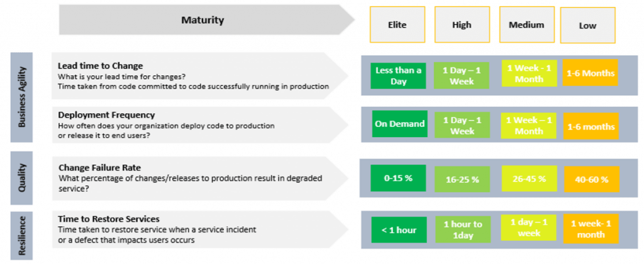This screenshot has height=264, width=644.
Task: Click the '1 hour to 1day' cell
Action: 462,229
